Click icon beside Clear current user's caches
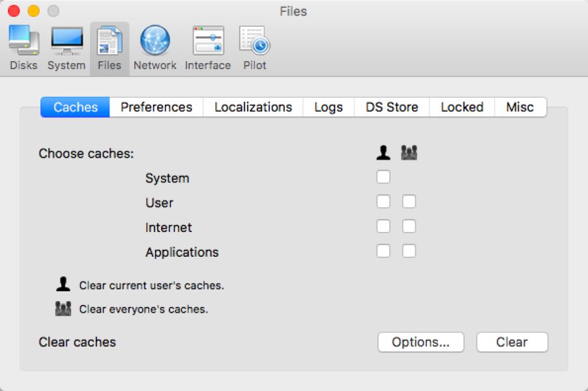588x391 pixels. pyautogui.click(x=63, y=284)
